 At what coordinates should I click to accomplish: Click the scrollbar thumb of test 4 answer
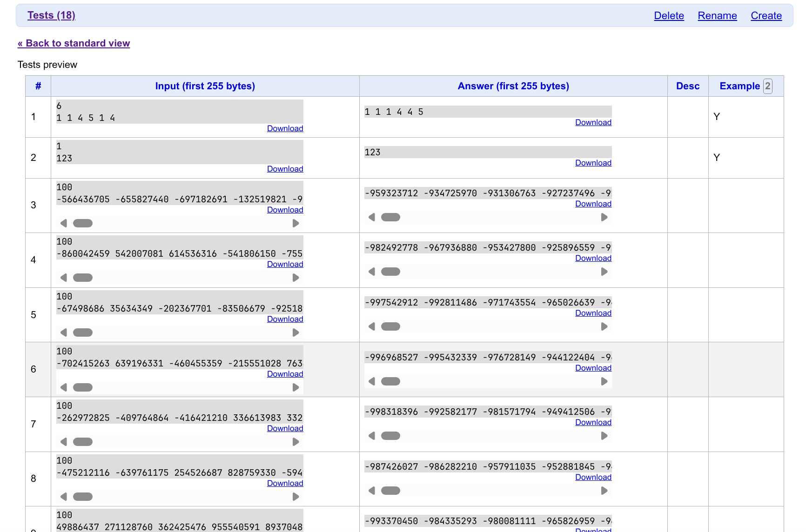click(390, 272)
